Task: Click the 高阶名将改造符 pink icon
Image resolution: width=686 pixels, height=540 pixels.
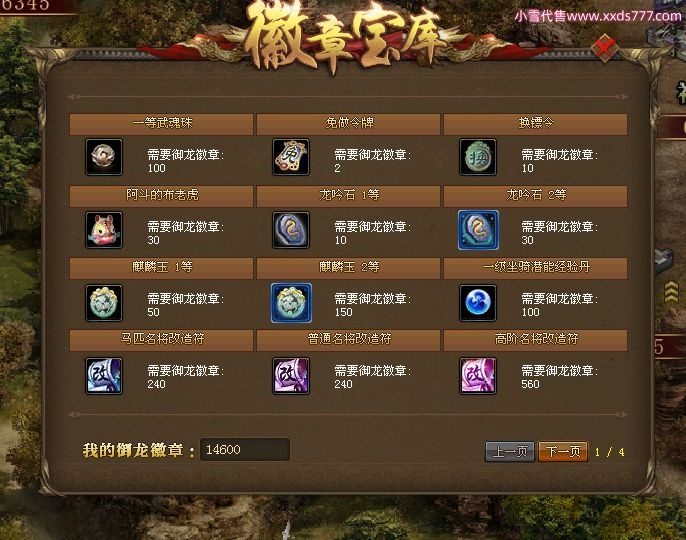Action: [x=478, y=376]
